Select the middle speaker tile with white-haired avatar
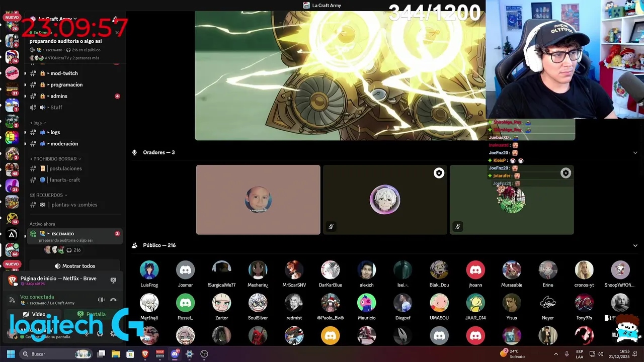 [x=385, y=200]
